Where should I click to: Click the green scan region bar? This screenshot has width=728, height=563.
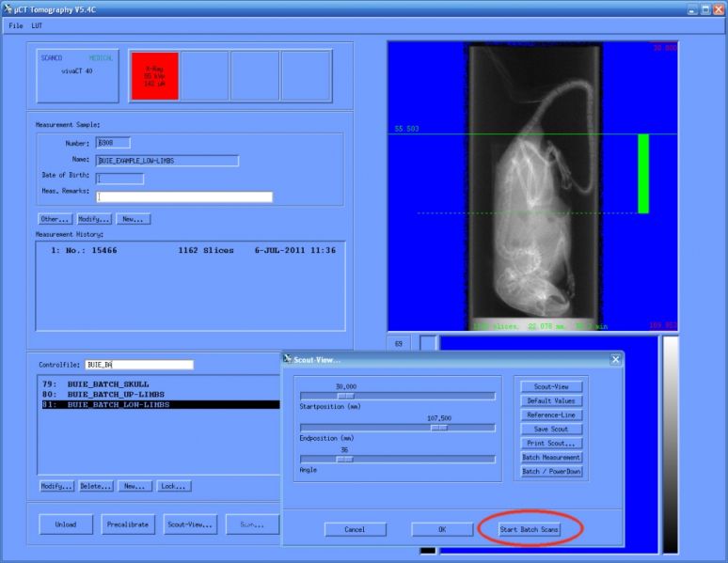pyautogui.click(x=643, y=174)
